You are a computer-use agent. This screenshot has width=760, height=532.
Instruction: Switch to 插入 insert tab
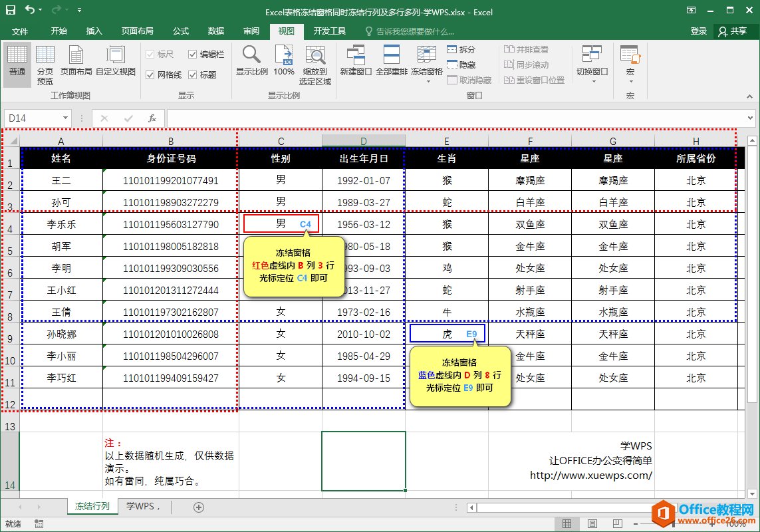point(94,31)
